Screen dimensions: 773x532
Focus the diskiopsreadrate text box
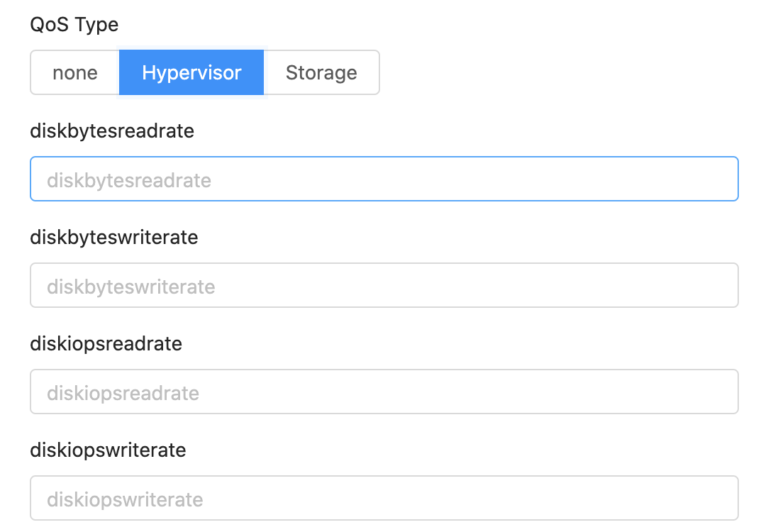click(x=384, y=392)
